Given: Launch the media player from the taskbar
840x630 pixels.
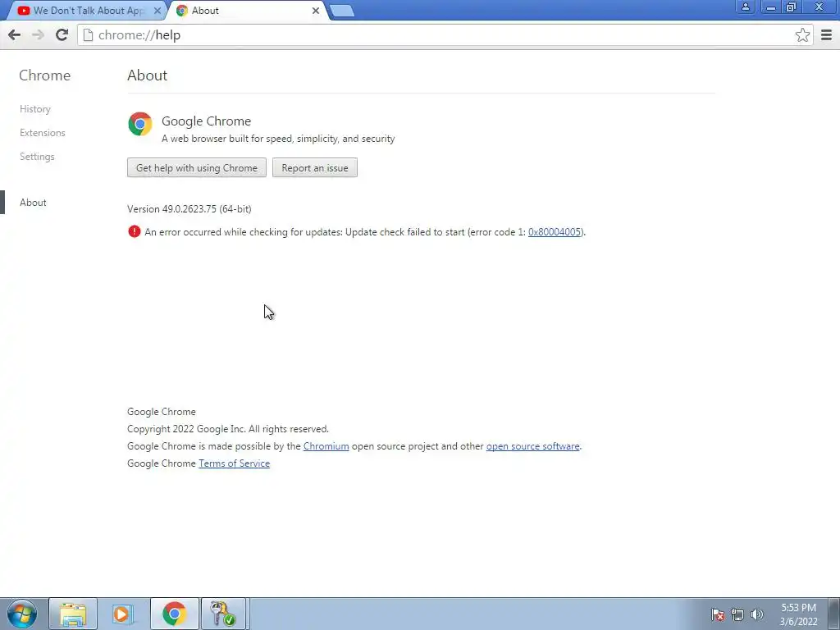Looking at the screenshot, I should click(122, 614).
